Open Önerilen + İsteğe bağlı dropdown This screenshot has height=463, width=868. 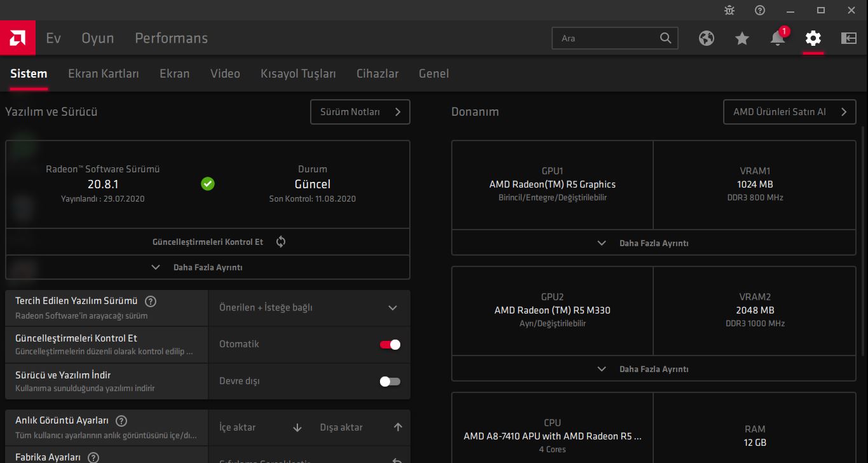tap(309, 308)
